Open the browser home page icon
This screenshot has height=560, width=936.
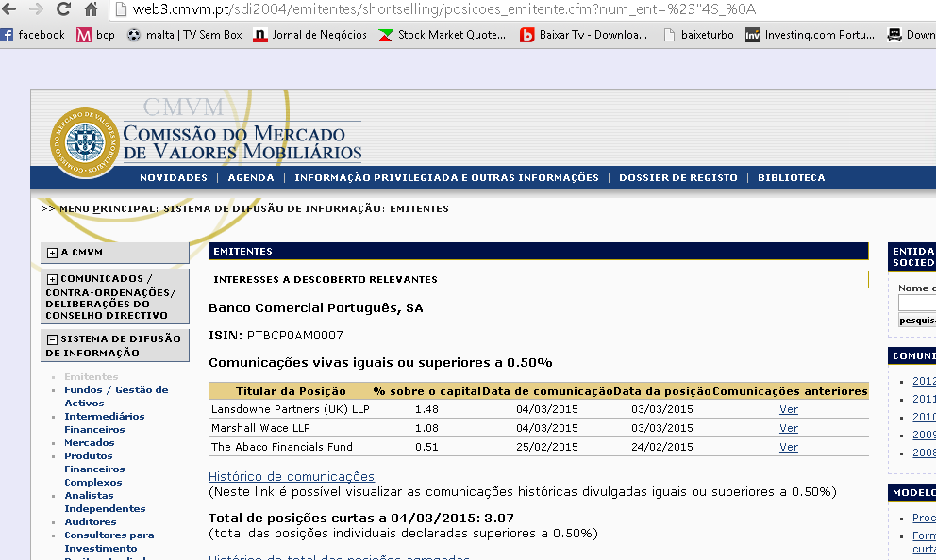(91, 8)
